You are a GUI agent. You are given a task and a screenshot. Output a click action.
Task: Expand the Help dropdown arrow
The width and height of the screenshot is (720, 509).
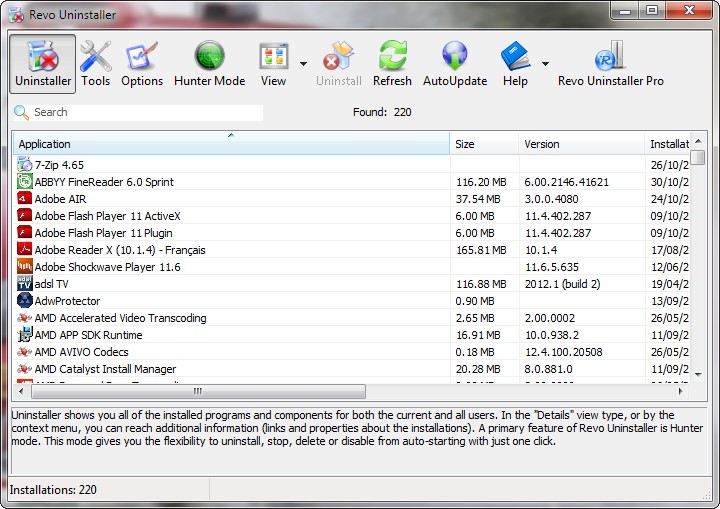[546, 63]
